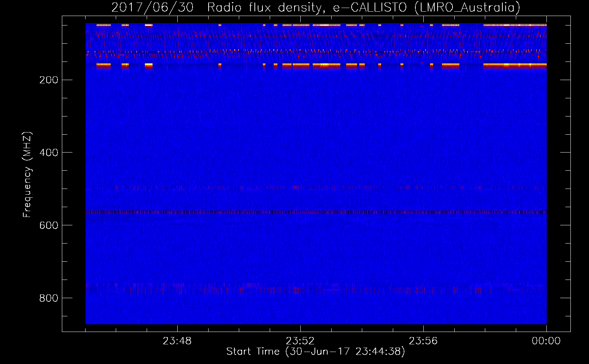This screenshot has width=589, height=364.
Task: Click the 400 frequency tick label
Action: tap(49, 153)
